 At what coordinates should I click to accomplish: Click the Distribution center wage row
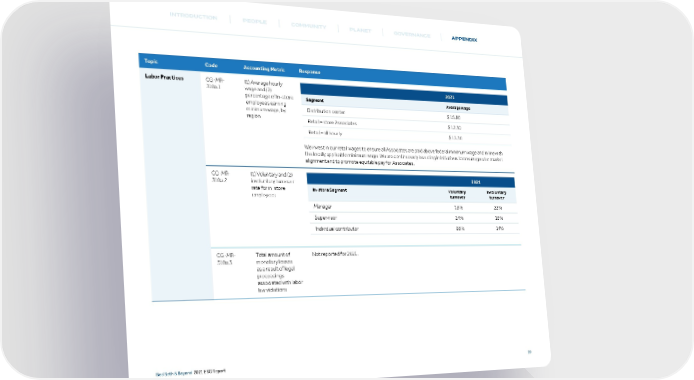(x=405, y=114)
